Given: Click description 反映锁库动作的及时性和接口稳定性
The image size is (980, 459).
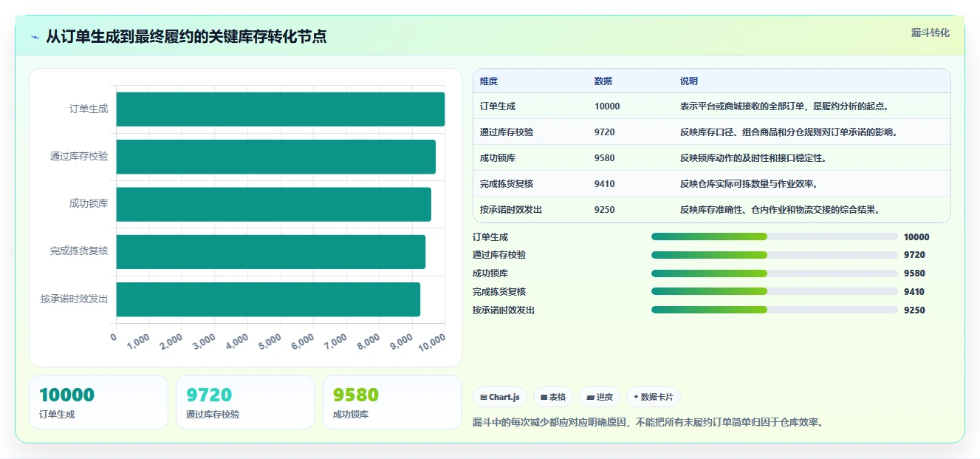Looking at the screenshot, I should point(753,158).
